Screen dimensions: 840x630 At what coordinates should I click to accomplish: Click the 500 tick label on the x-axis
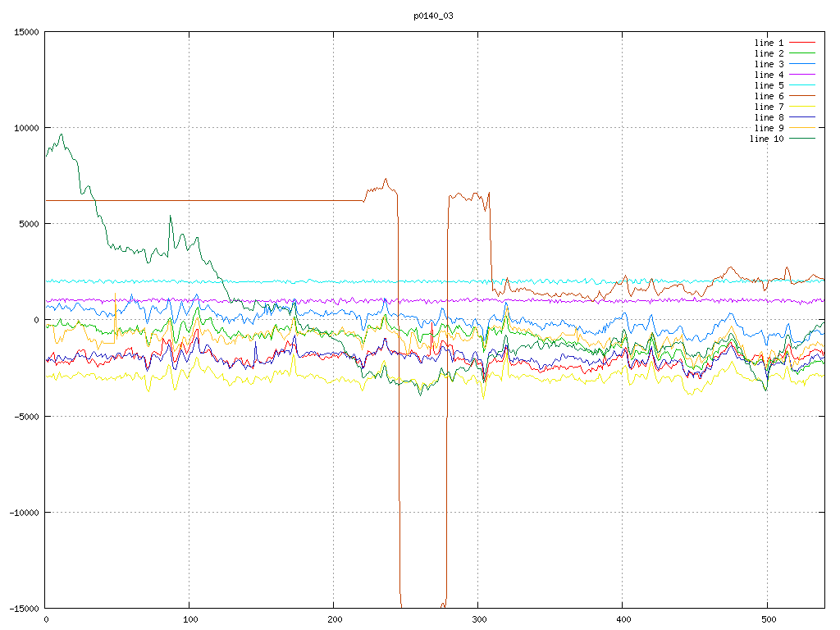tap(767, 619)
